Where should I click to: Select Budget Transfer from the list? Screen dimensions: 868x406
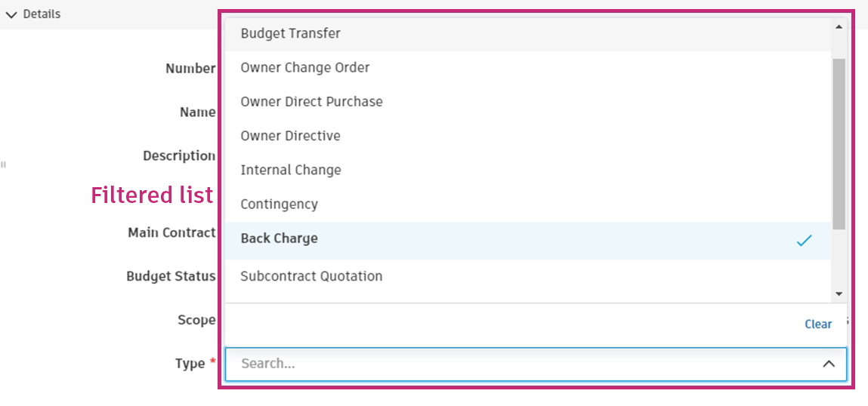[290, 33]
